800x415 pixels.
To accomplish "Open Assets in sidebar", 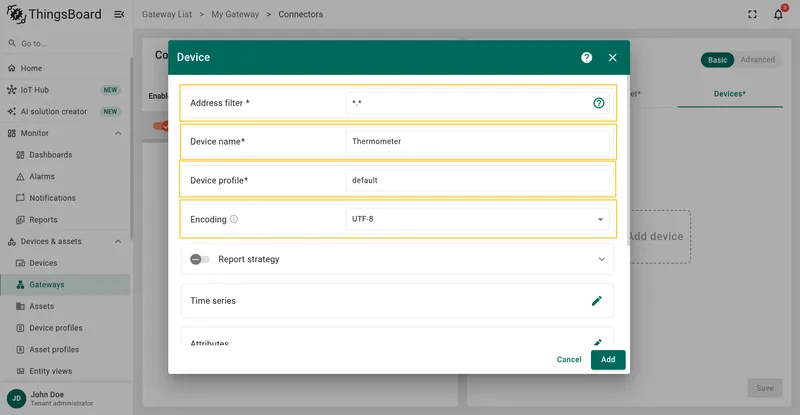I will click(x=65, y=306).
